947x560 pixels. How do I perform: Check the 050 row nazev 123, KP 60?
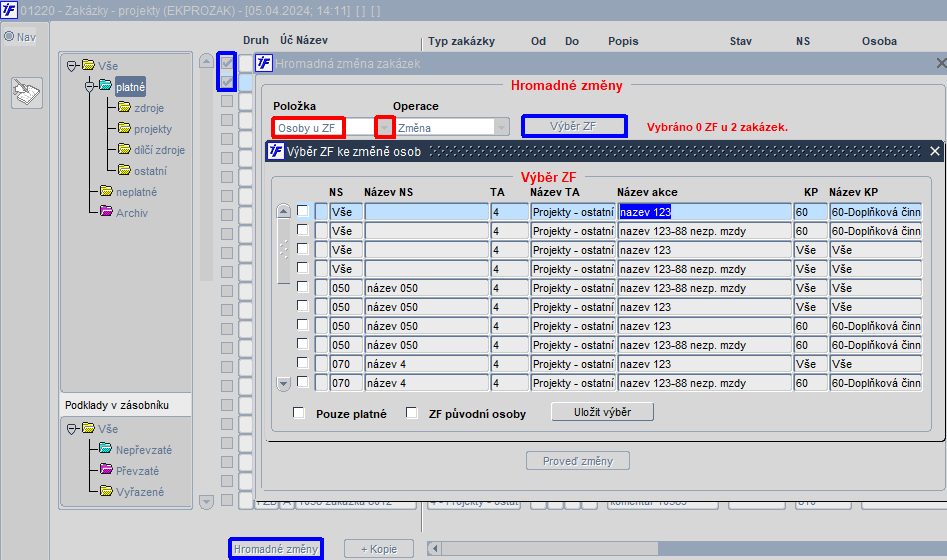[x=303, y=325]
